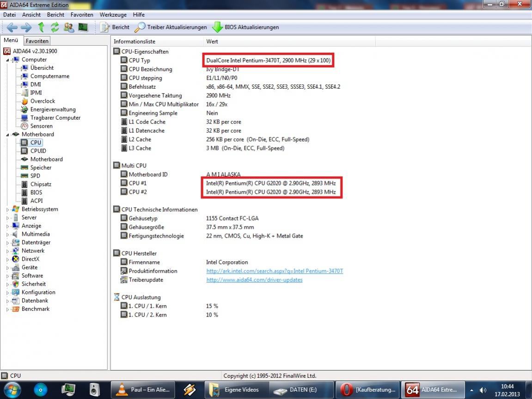The height and width of the screenshot is (399, 532).
Task: Click the forward arrow toolbar icon
Action: click(x=26, y=27)
